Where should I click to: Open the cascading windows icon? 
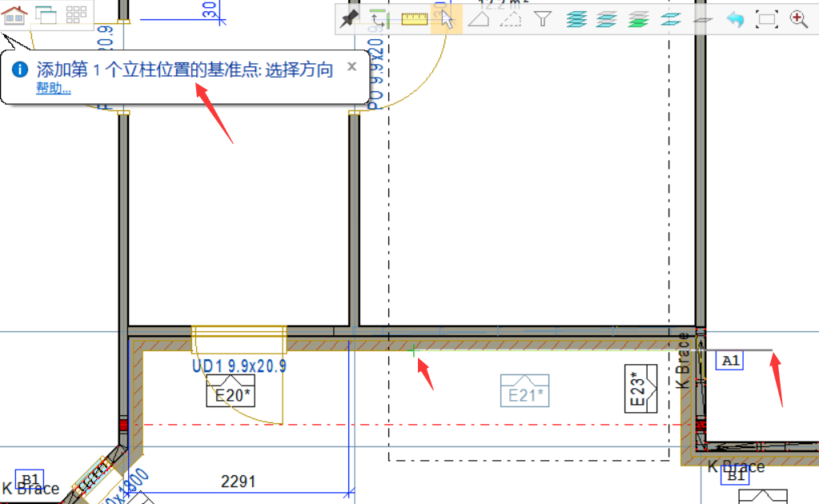(x=46, y=15)
